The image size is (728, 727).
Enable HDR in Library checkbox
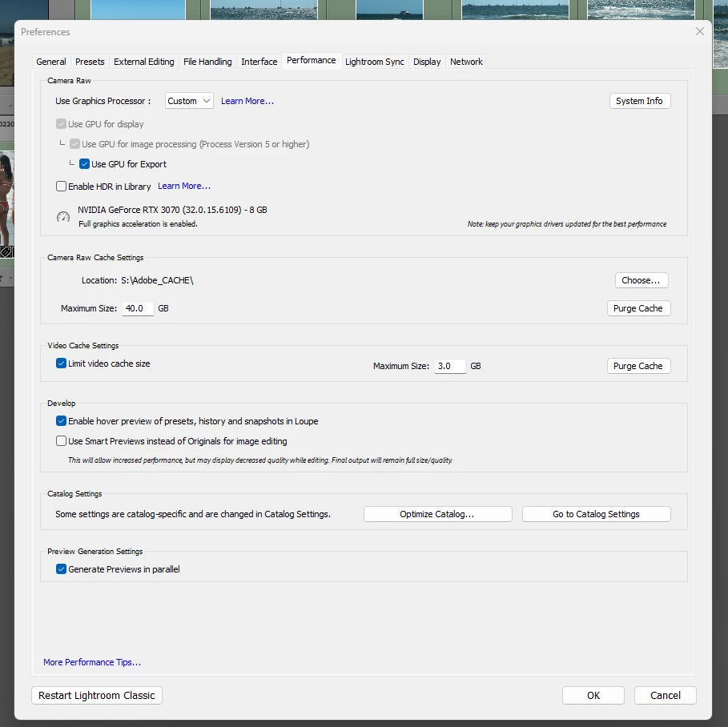coord(61,187)
